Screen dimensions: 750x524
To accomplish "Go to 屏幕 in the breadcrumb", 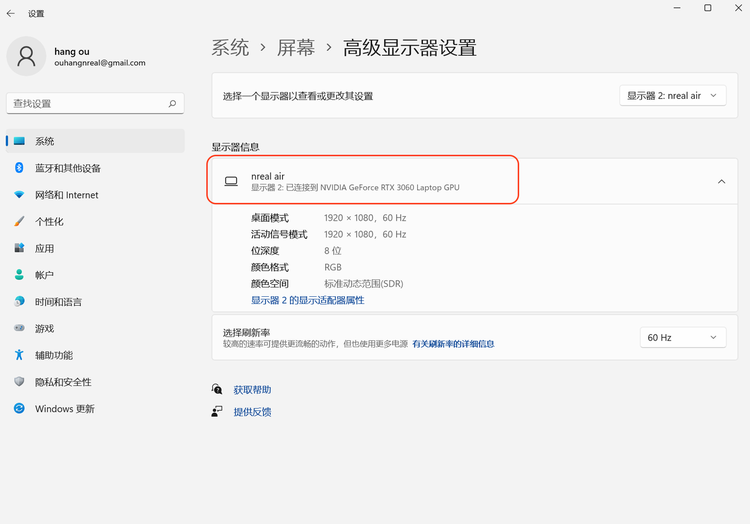I will (296, 47).
